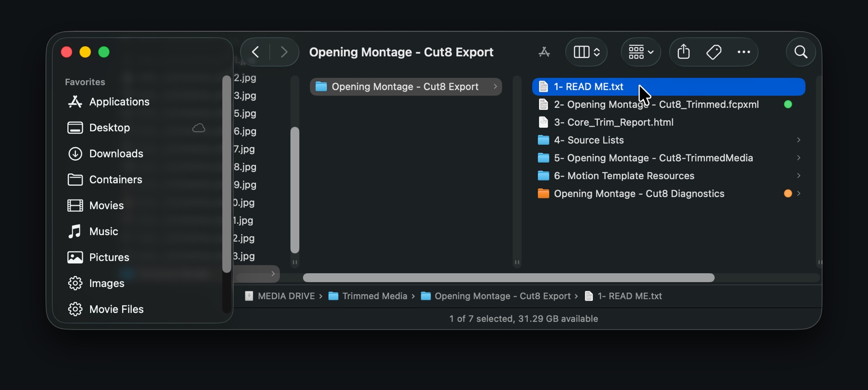Click the window title Opening Montage - Cut8 Export
Image resolution: width=868 pixels, height=390 pixels.
[401, 52]
